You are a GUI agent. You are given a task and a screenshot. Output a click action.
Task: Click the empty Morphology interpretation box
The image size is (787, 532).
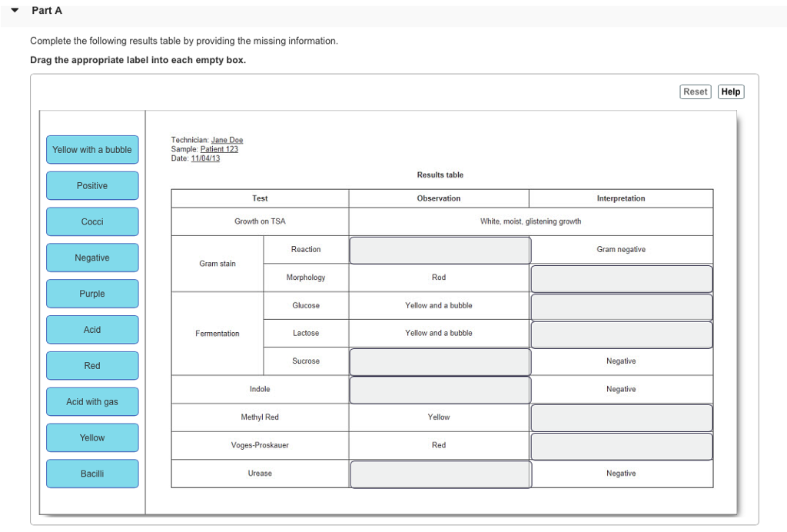621,278
